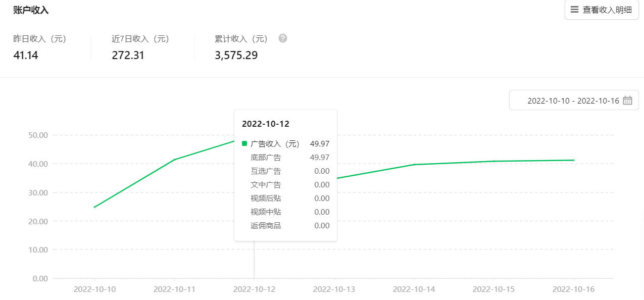
Task: Click y-axis label 50.00
Action: pyautogui.click(x=38, y=135)
